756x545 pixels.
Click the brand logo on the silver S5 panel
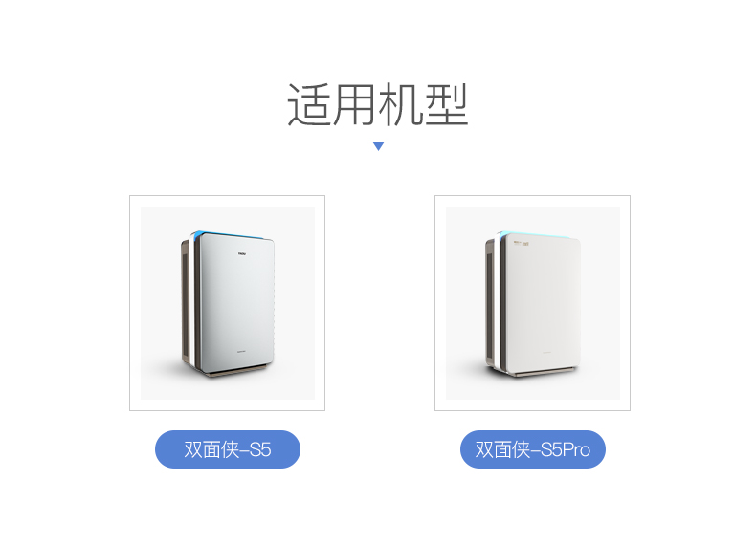point(241,252)
